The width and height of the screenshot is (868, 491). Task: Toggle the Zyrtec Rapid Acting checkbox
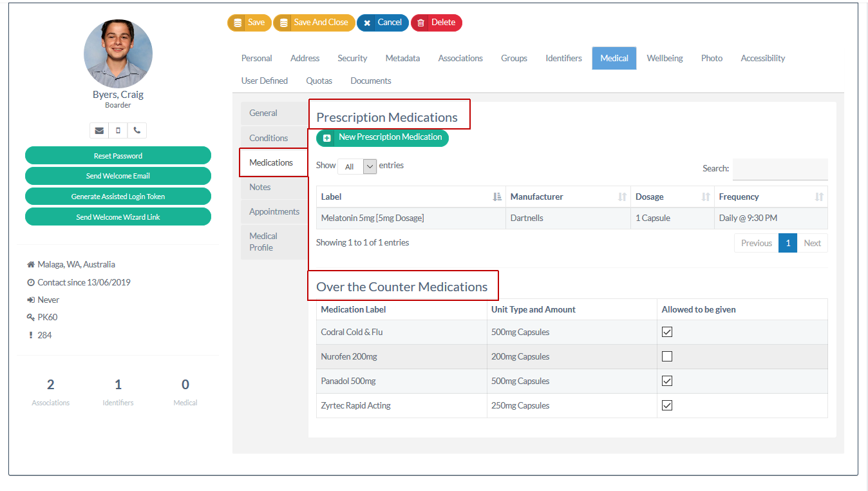667,405
